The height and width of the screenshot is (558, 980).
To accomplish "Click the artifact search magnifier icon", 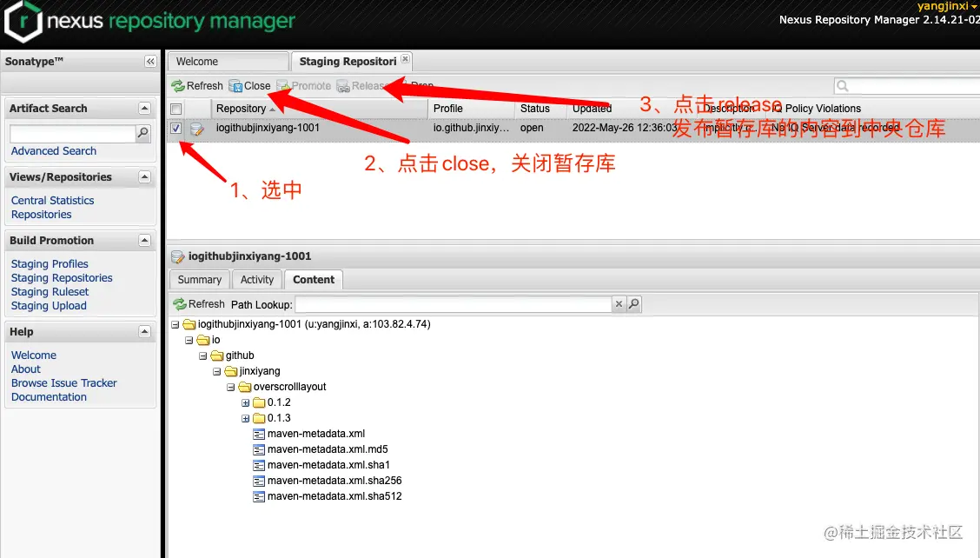I will point(143,133).
